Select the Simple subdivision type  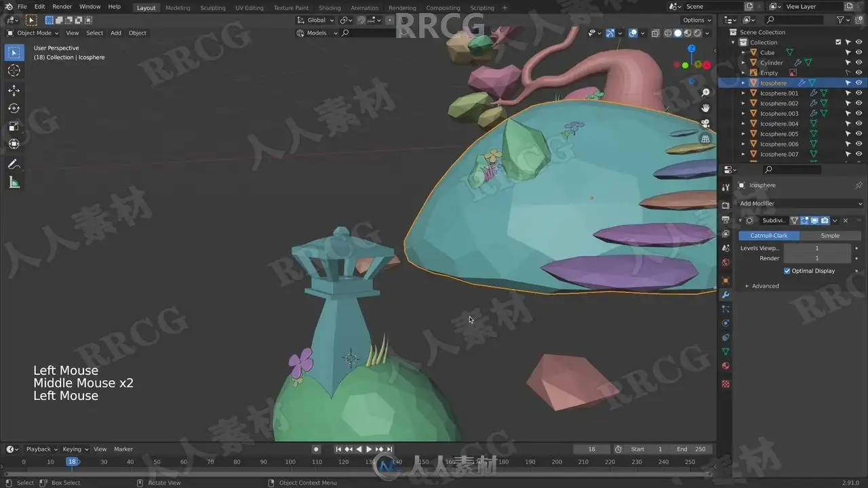830,236
